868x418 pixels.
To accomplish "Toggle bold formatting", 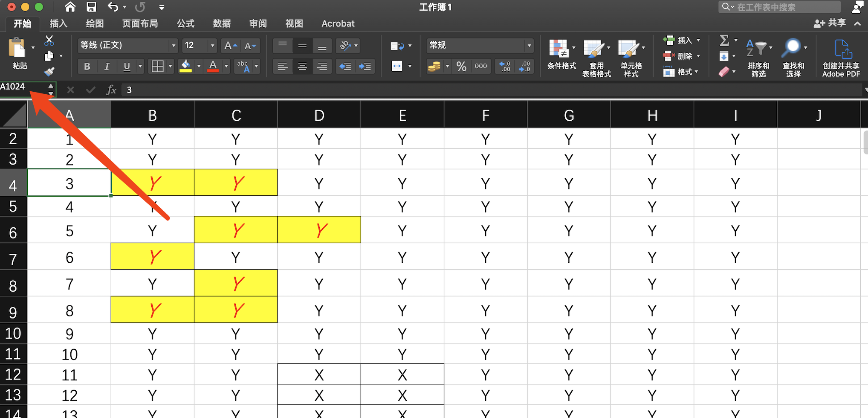I will 87,66.
